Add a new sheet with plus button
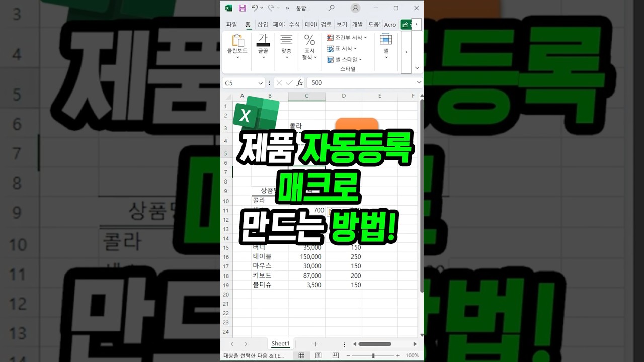This screenshot has height=362, width=644. coord(316,344)
